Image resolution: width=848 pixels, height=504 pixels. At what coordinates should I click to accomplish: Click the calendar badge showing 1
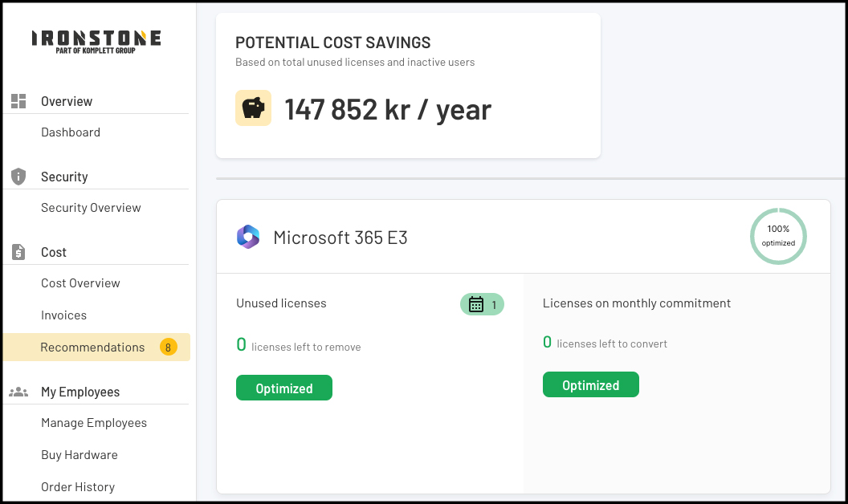[x=482, y=304]
